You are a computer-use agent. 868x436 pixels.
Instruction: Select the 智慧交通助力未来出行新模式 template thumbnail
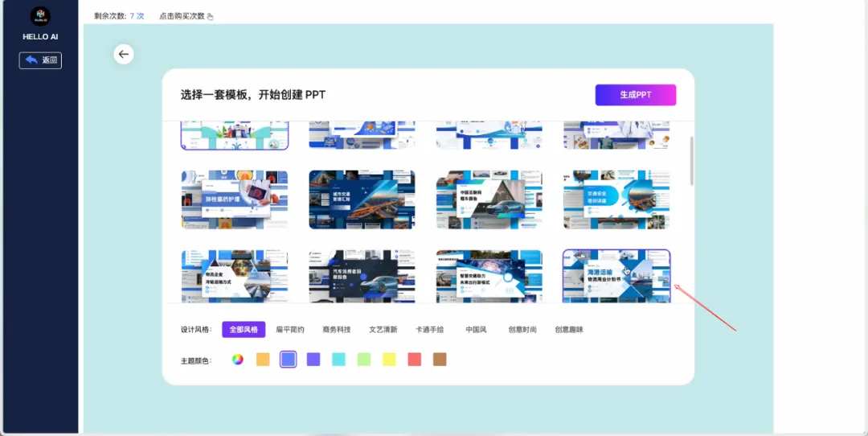click(x=489, y=276)
